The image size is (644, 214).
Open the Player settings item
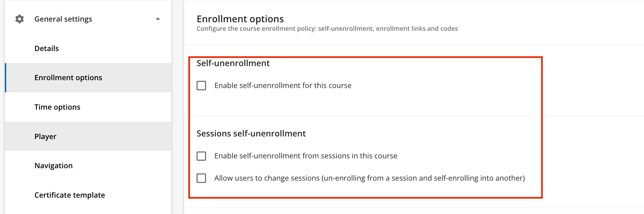click(45, 136)
